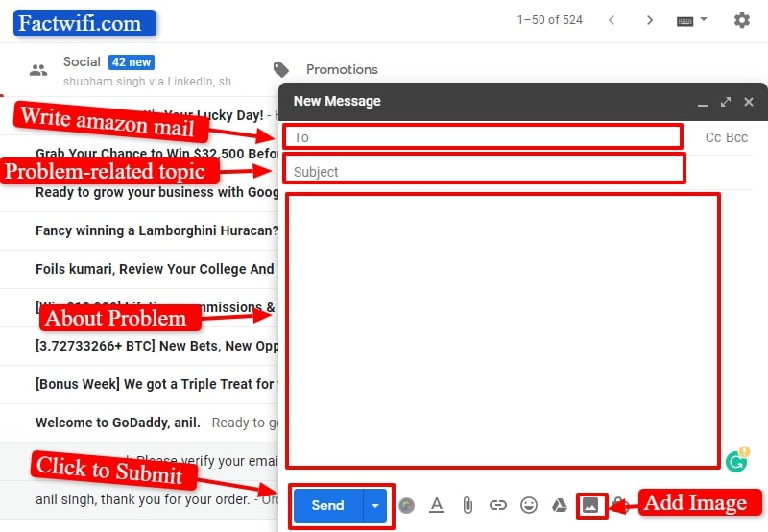Add Cc recipients field
768x532 pixels.
[x=713, y=137]
